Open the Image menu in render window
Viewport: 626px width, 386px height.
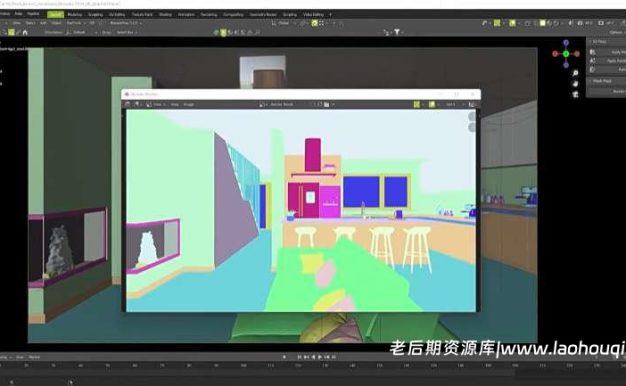pyautogui.click(x=188, y=104)
